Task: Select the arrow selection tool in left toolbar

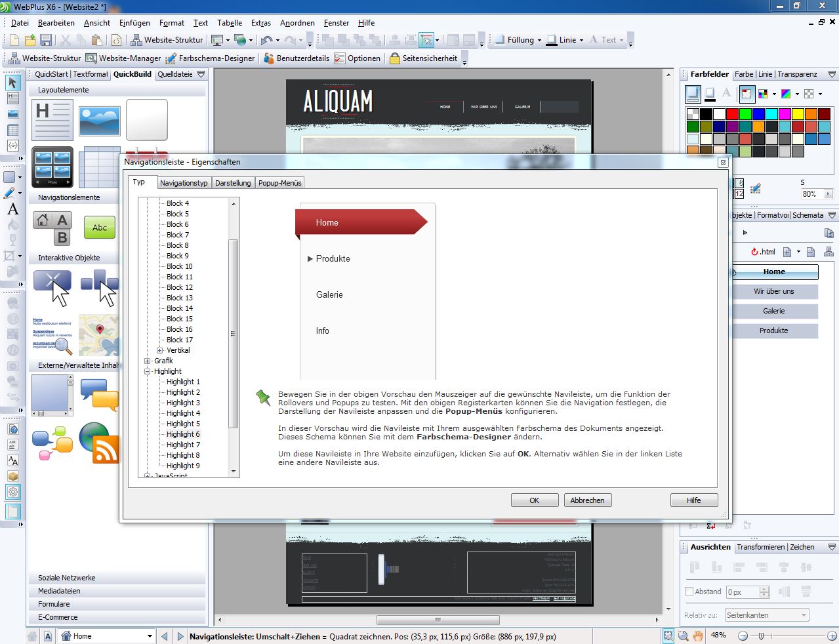Action: [x=12, y=83]
